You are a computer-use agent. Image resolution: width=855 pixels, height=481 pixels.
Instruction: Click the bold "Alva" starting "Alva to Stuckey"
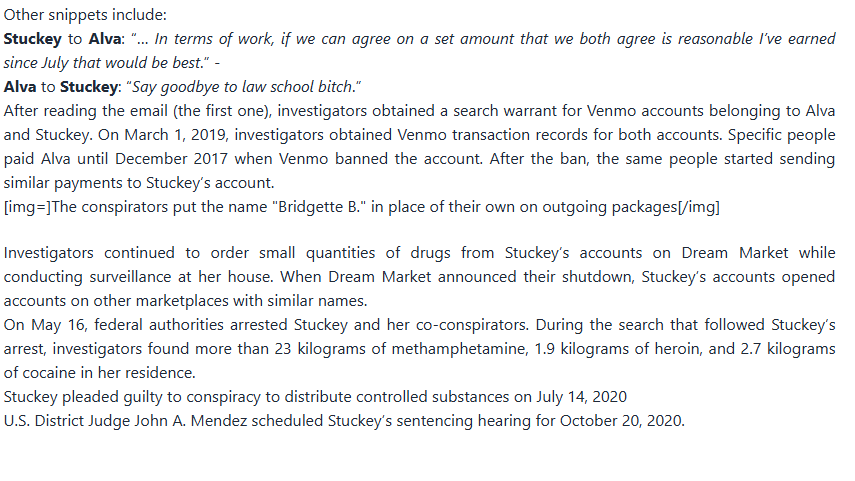click(21, 85)
